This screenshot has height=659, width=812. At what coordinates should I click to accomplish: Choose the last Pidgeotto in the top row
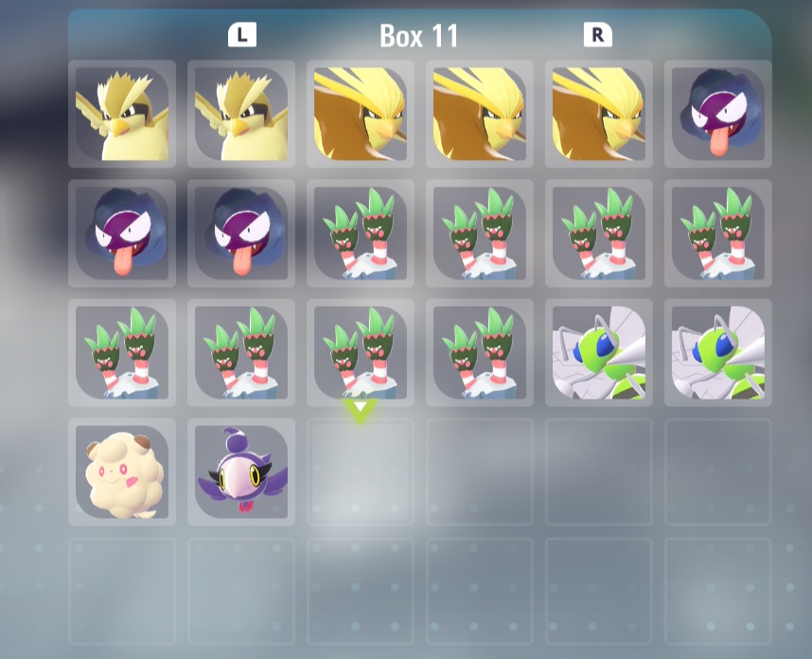599,114
